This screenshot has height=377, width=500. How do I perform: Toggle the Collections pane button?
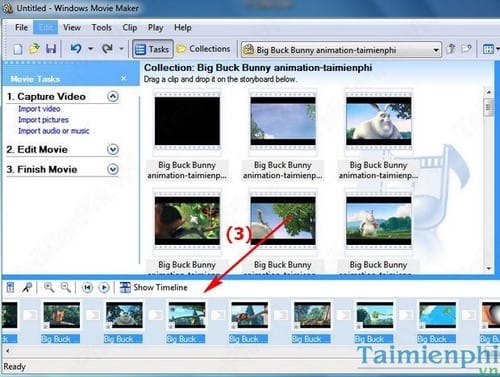click(x=203, y=49)
